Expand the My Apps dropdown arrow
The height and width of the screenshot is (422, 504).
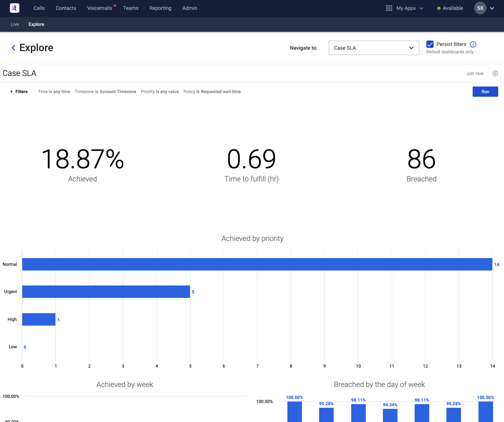coord(422,8)
